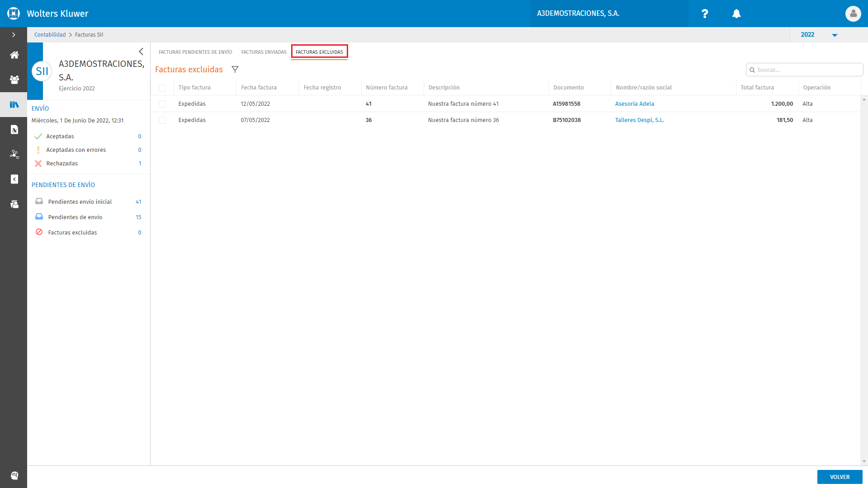Image resolution: width=868 pixels, height=488 pixels.
Task: Check the invoice 36 row checkbox
Action: [162, 120]
